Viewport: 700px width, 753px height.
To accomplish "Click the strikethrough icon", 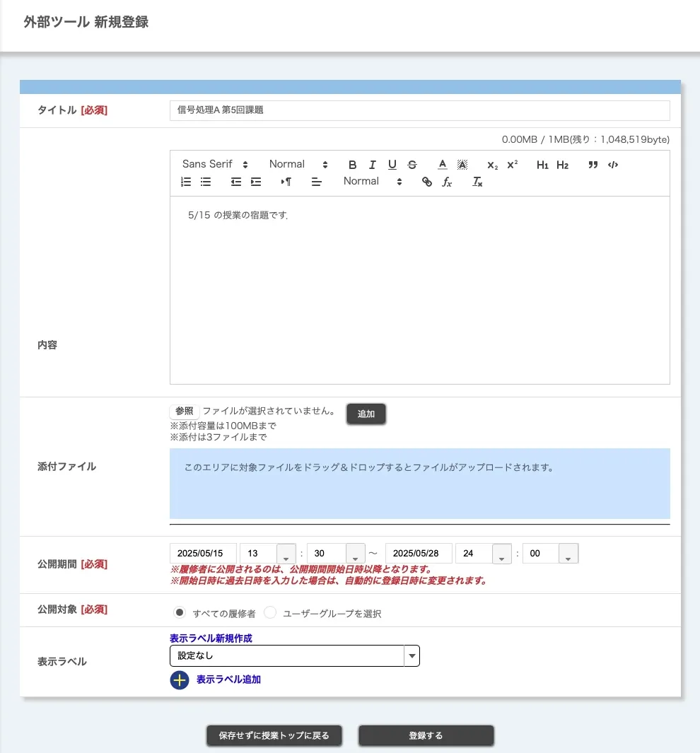I will tap(412, 165).
